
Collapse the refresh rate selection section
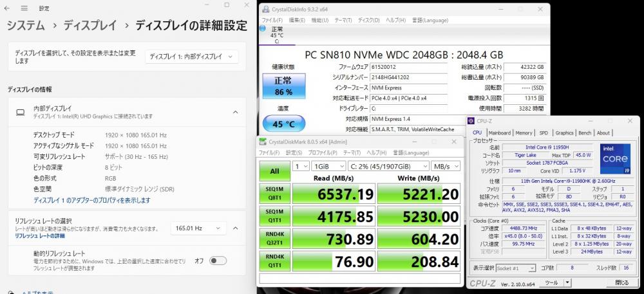click(x=235, y=228)
